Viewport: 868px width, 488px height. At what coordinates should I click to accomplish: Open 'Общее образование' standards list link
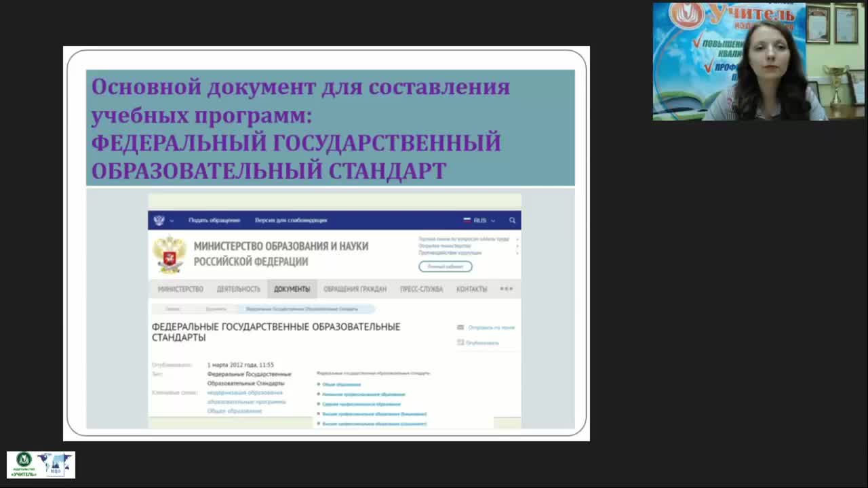(341, 384)
